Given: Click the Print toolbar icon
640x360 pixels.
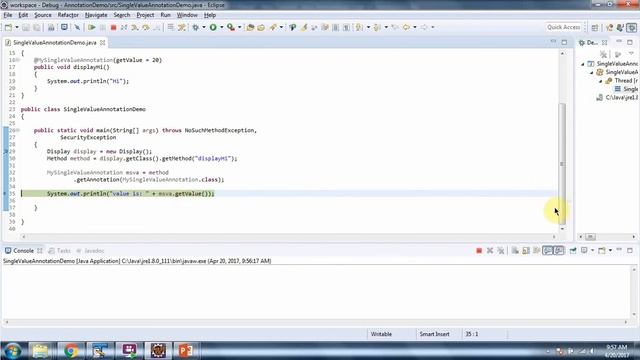Looking at the screenshot, I should click(51, 27).
